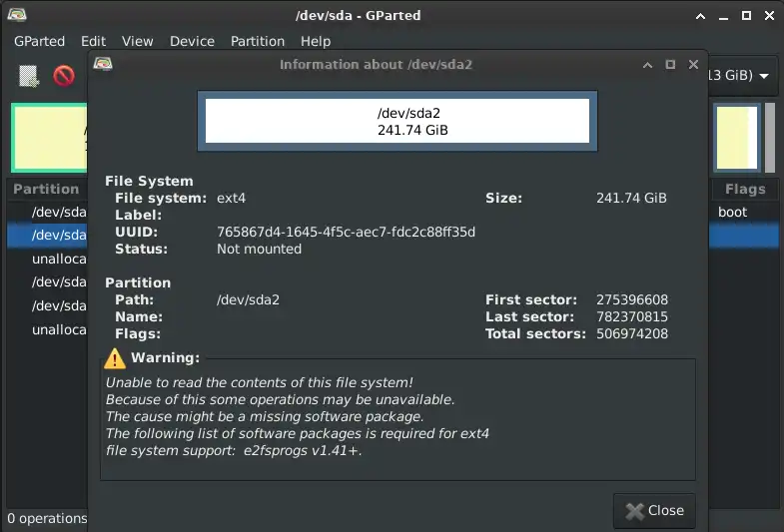The image size is (784, 532).
Task: Maximize the Information about /dev/sda2 dialog
Action: click(670, 65)
